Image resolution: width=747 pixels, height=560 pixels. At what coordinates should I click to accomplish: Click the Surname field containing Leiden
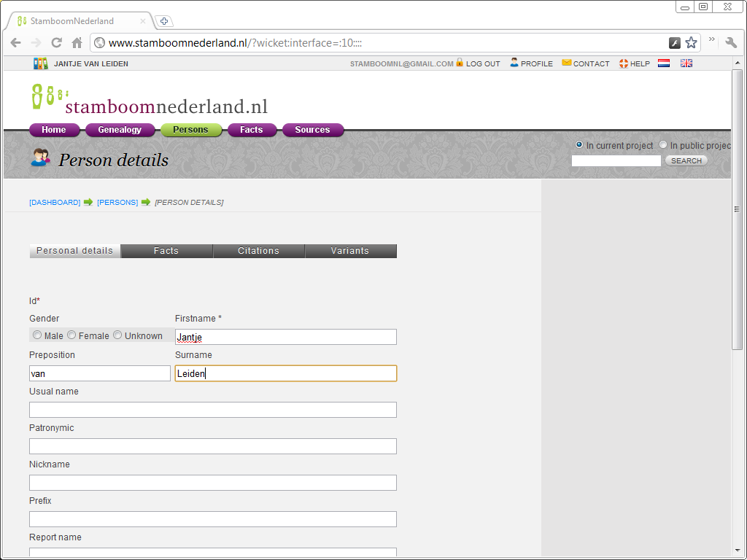pos(286,373)
